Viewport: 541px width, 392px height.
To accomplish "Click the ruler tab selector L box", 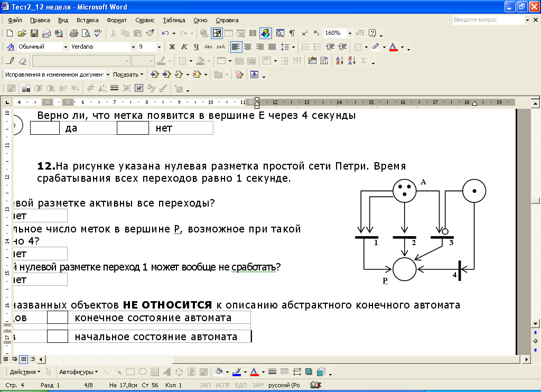I will [x=7, y=102].
